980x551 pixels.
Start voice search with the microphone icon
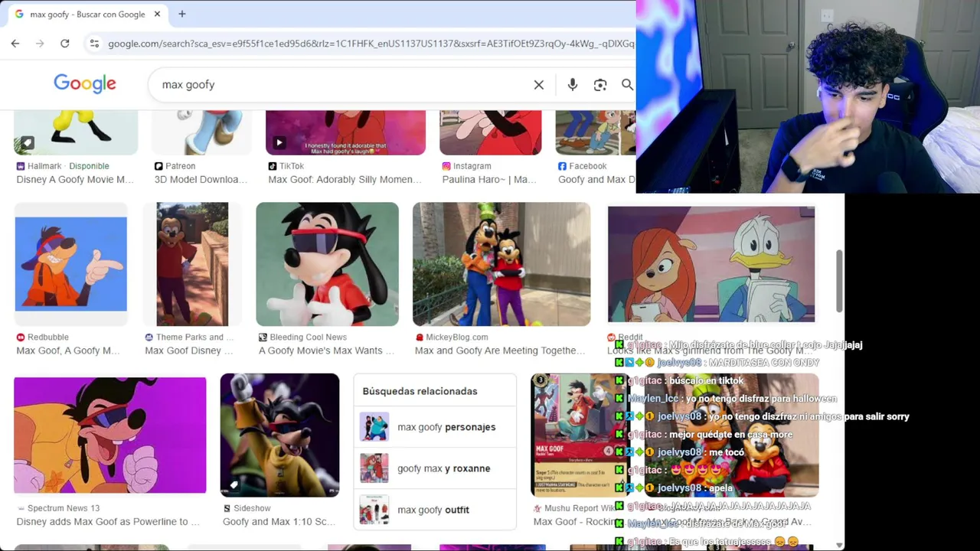[572, 85]
